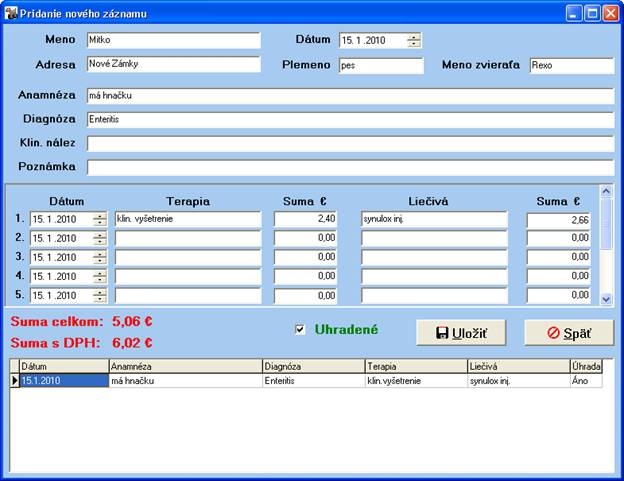Select grid cell 'klin.vyšetrenie'
The image size is (624, 481).
(x=417, y=381)
